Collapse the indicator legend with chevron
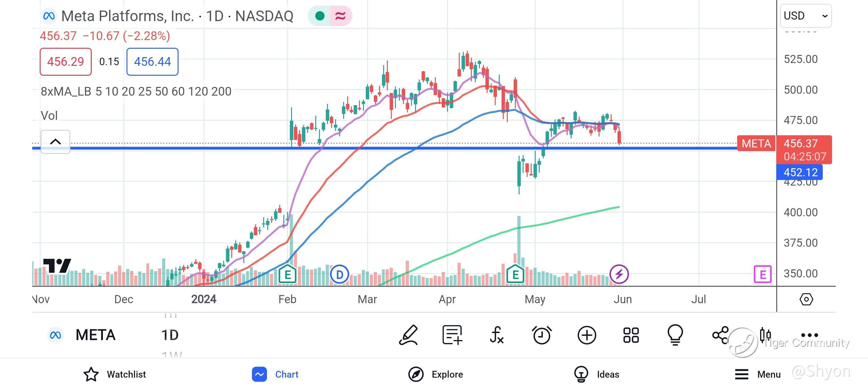Image resolution: width=868 pixels, height=391 pixels. 55,142
